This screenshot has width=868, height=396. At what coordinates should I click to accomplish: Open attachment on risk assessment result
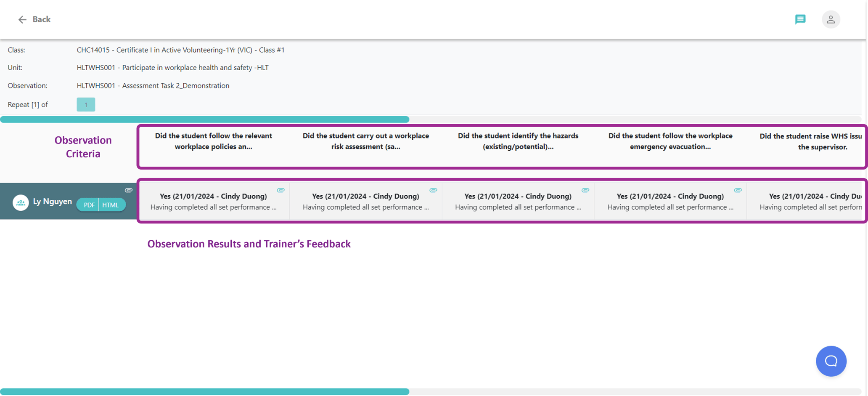[433, 191]
